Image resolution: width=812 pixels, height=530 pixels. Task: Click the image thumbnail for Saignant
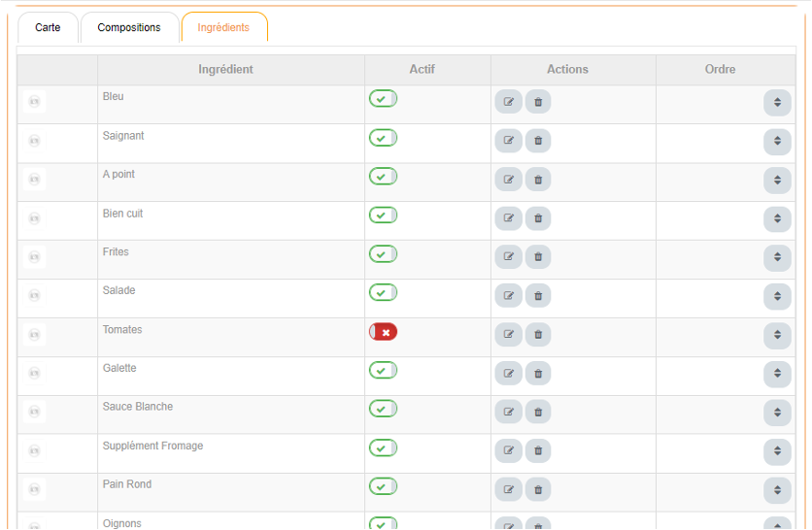[x=35, y=141]
